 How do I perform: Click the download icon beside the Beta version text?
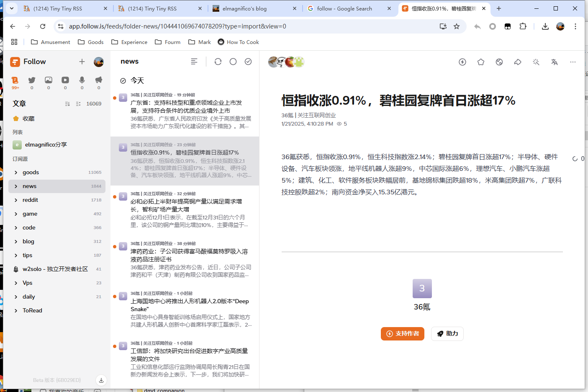click(x=101, y=380)
